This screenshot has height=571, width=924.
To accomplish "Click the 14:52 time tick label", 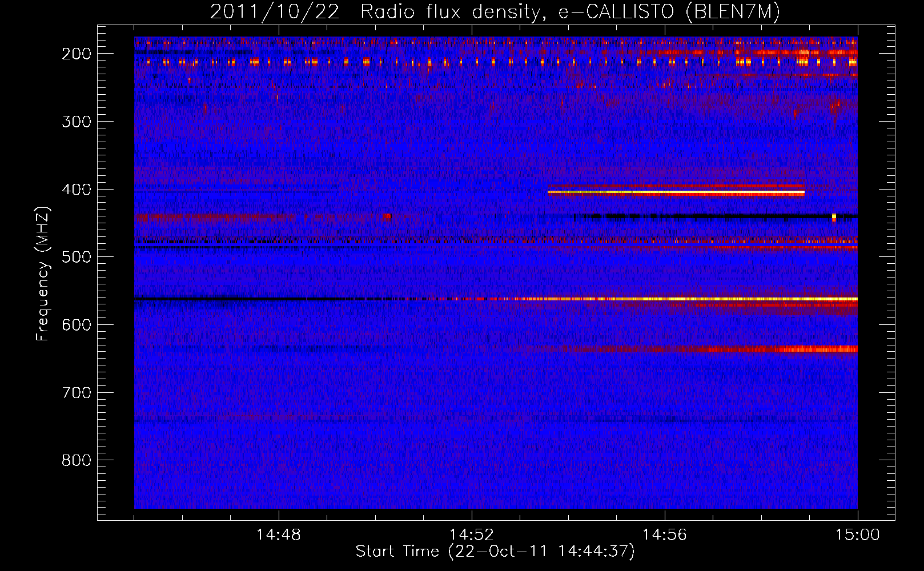I will click(472, 535).
